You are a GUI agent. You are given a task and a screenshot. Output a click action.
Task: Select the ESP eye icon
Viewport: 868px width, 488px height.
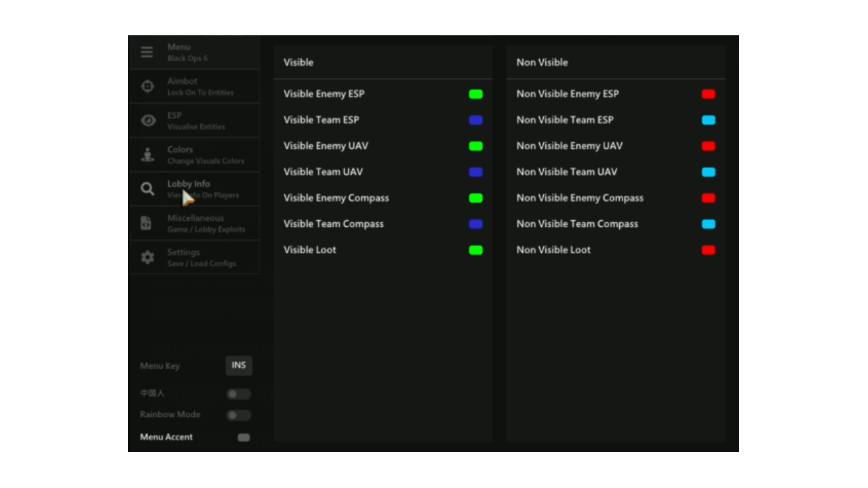(148, 121)
